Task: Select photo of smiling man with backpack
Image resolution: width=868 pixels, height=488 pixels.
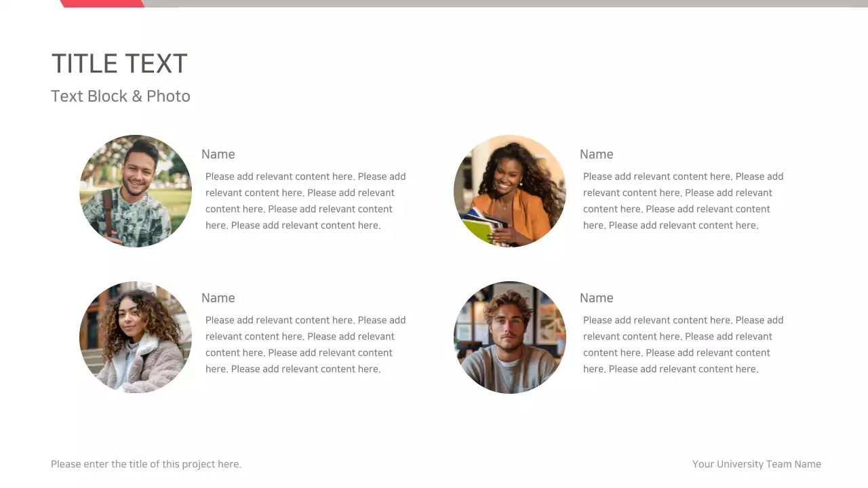Action: click(x=136, y=191)
